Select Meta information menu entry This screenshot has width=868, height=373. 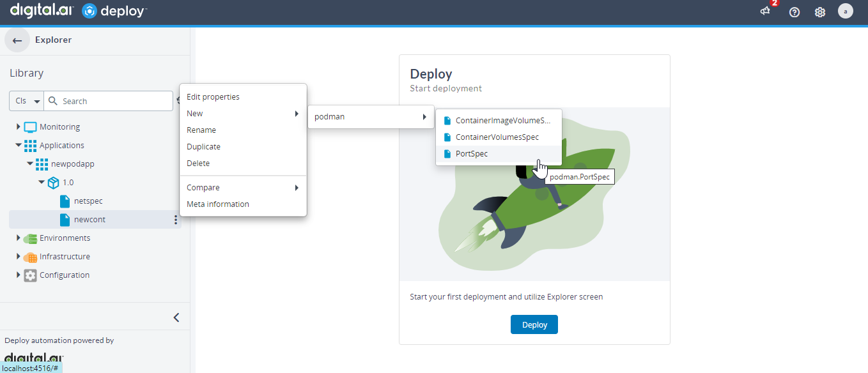243,204
